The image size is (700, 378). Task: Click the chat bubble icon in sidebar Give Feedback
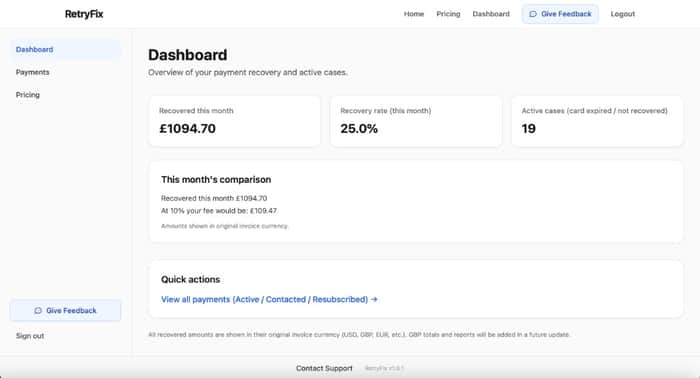pos(38,311)
